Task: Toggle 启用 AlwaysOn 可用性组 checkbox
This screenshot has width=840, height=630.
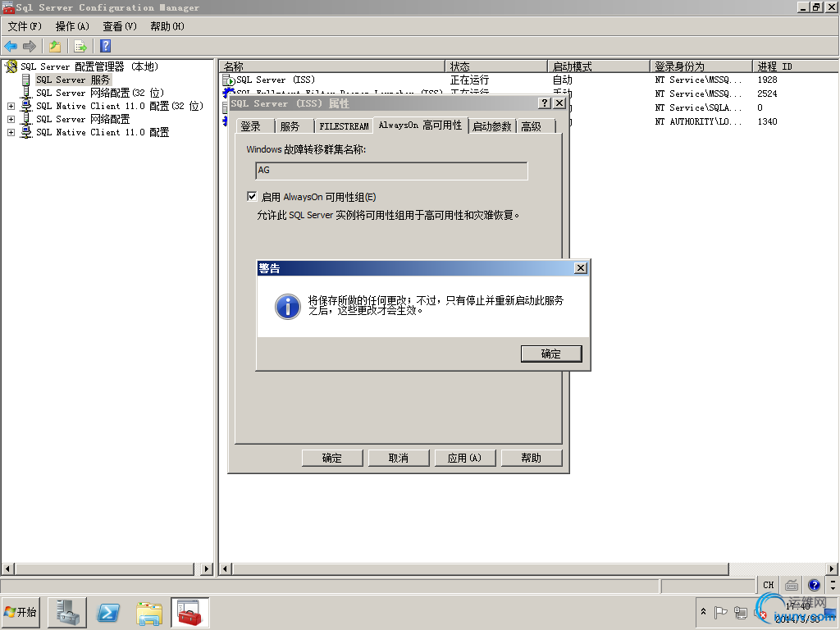Action: (252, 197)
